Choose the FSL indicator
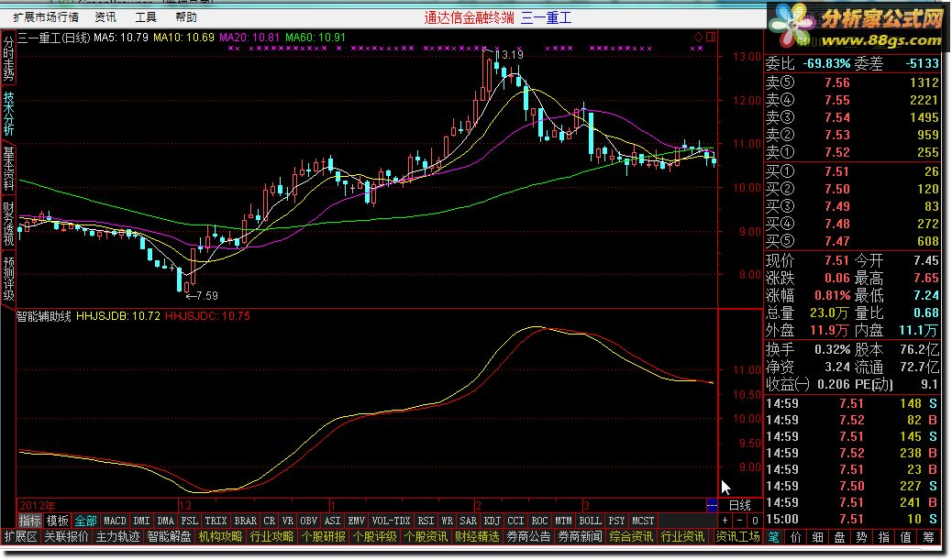 click(x=190, y=521)
